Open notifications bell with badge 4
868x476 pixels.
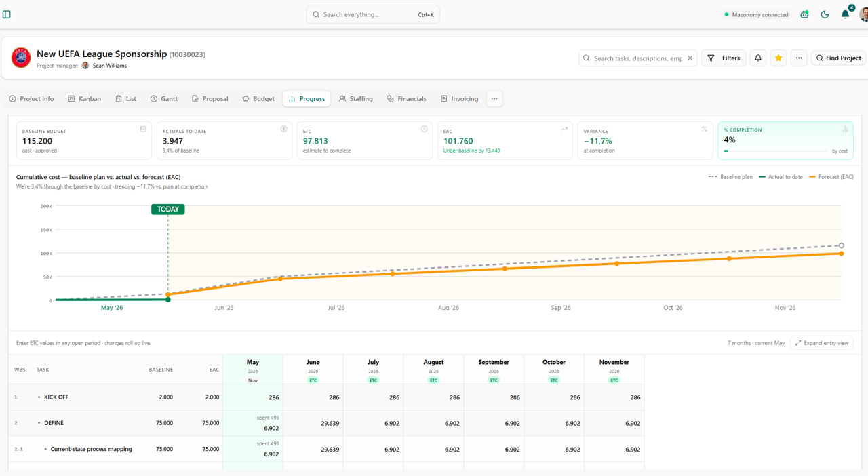845,14
